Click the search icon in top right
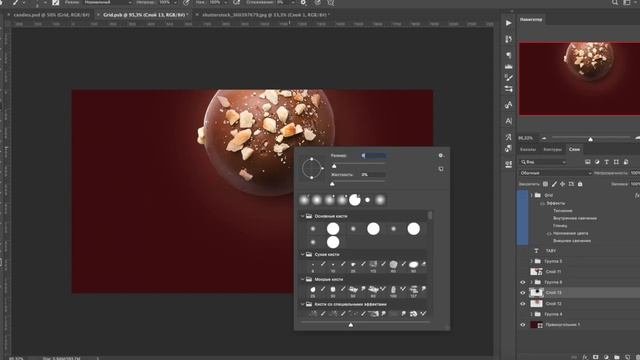Image resolution: width=640 pixels, height=360 pixels. coord(615,2)
